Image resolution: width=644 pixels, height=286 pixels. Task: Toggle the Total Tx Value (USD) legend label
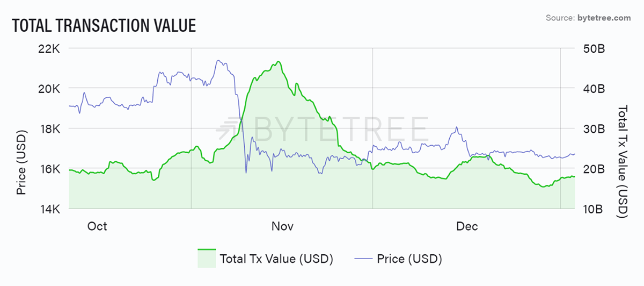click(276, 259)
